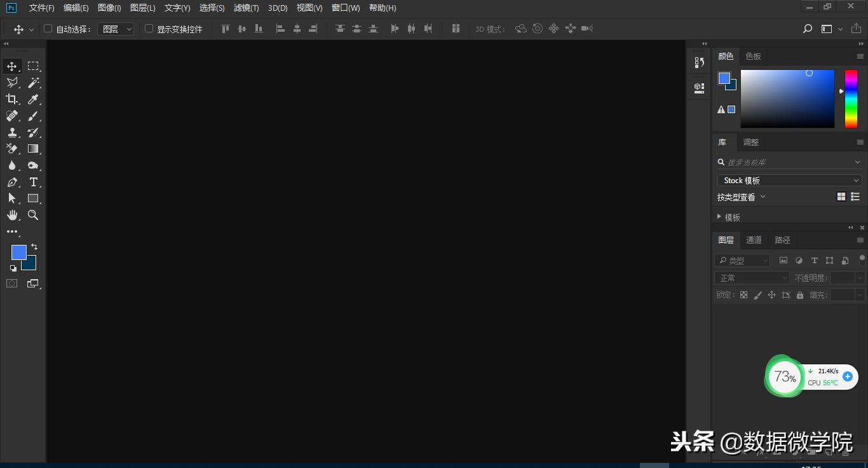Screen dimensions: 868x468
Task: Open the 不透明度 dropdown arrow
Action: (x=860, y=278)
